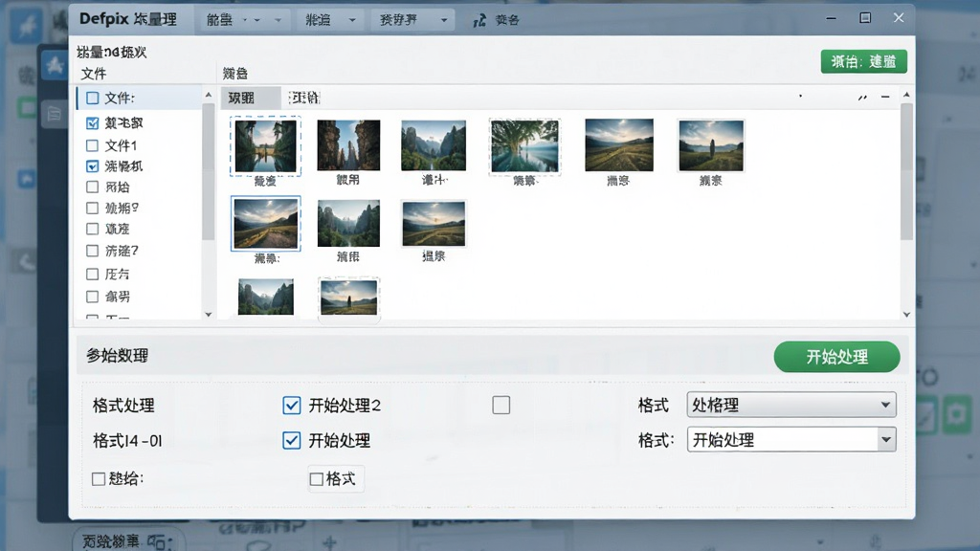Click the green 开始处理 button
The height and width of the screenshot is (551, 980).
point(836,357)
